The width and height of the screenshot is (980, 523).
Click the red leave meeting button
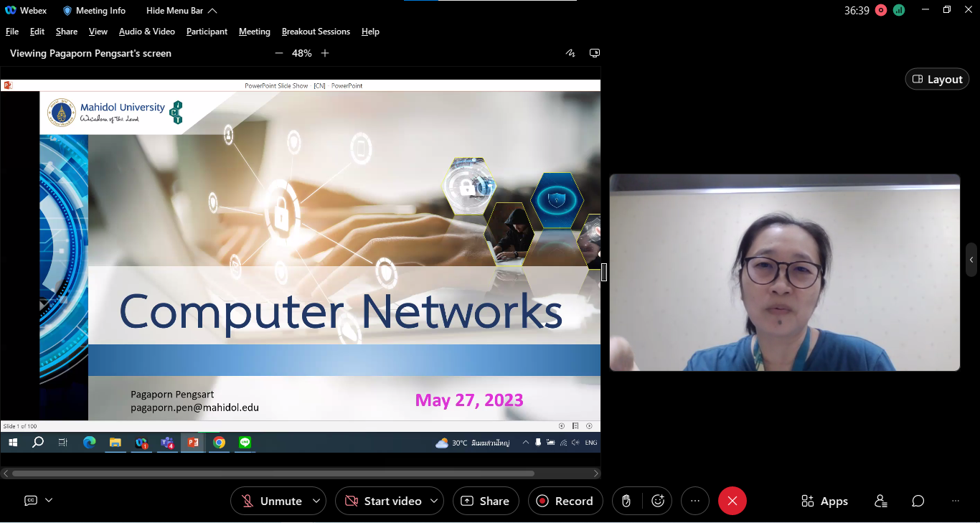click(732, 501)
